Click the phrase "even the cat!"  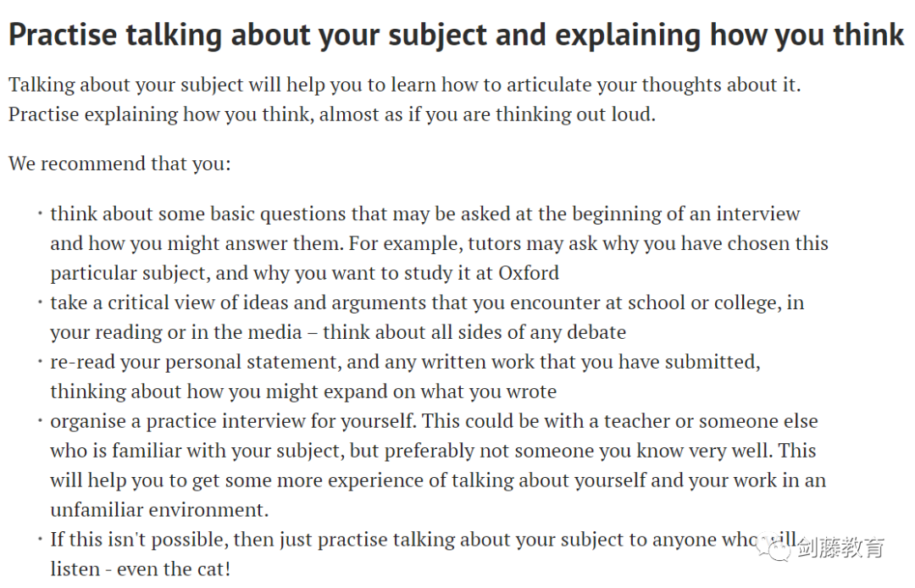174,569
